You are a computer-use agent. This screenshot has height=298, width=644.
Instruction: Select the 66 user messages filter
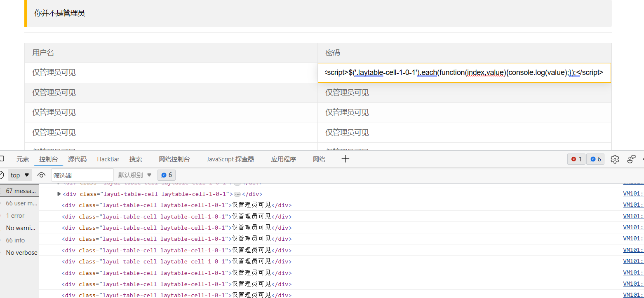19,203
